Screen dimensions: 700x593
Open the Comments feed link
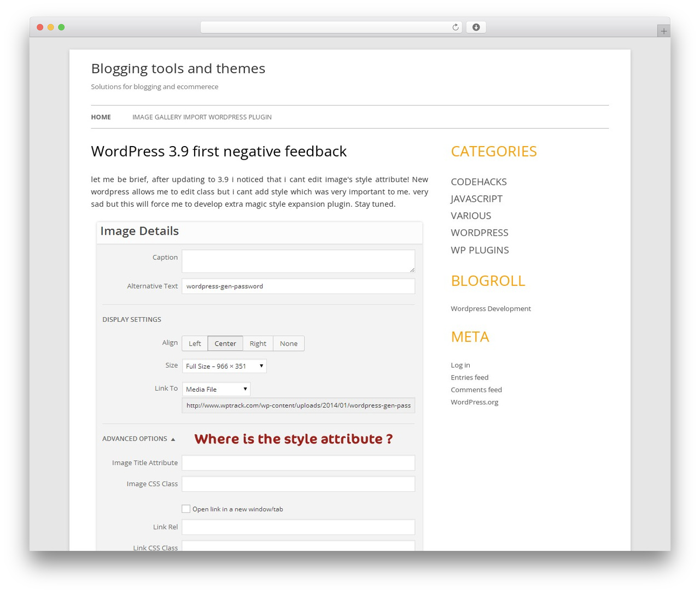(476, 389)
